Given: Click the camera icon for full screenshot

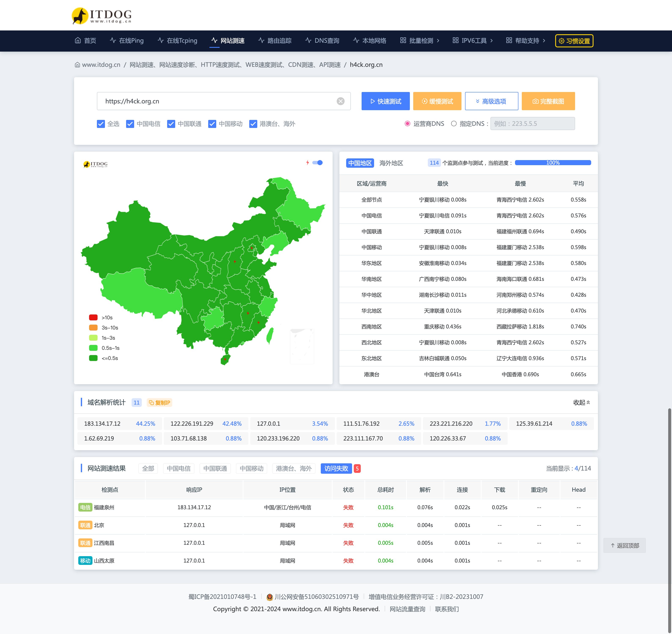Looking at the screenshot, I should point(535,101).
